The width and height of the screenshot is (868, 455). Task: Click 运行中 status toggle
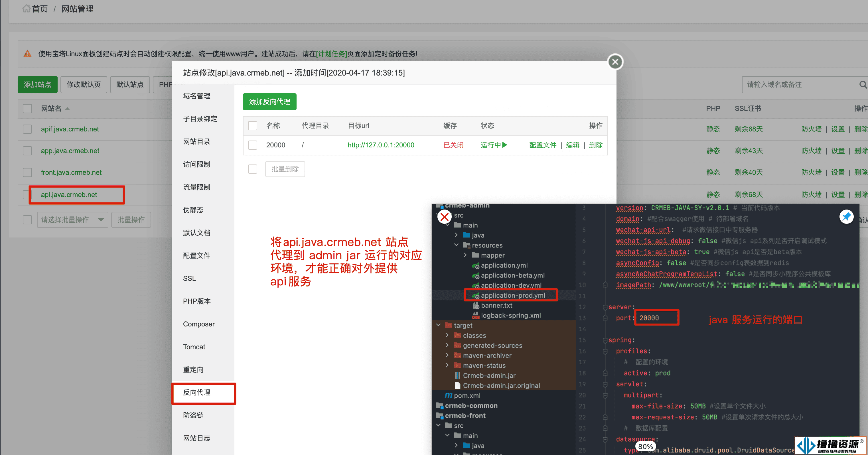(x=494, y=145)
